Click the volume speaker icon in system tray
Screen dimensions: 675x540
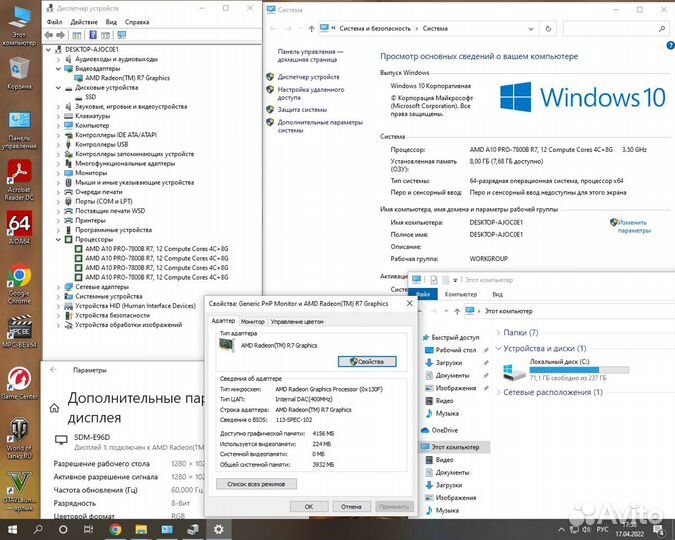(586, 529)
